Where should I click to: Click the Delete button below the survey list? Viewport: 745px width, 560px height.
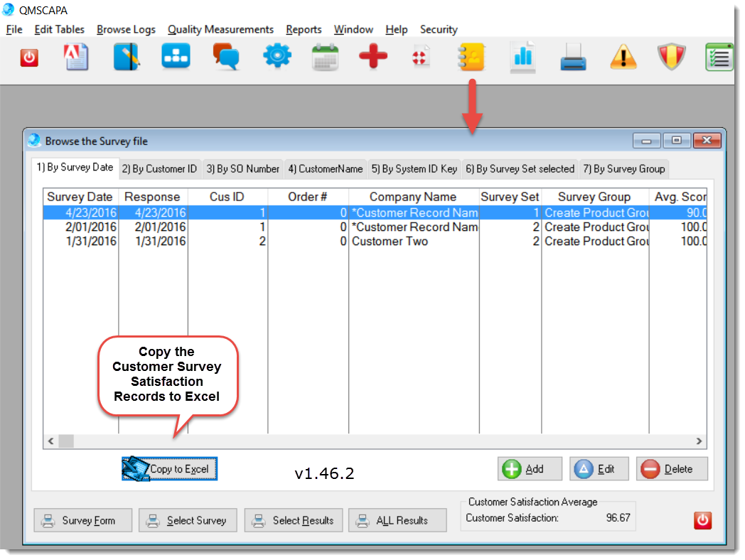pos(671,468)
